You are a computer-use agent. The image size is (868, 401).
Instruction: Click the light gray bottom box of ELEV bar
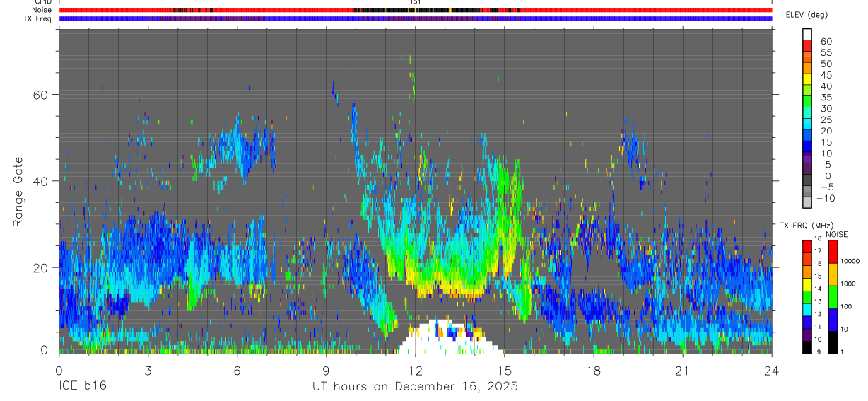(x=807, y=202)
